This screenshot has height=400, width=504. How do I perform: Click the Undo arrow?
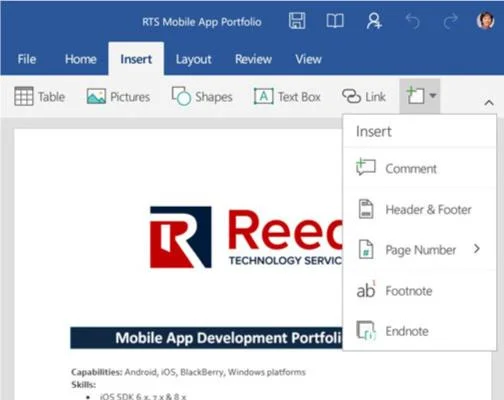(412, 22)
